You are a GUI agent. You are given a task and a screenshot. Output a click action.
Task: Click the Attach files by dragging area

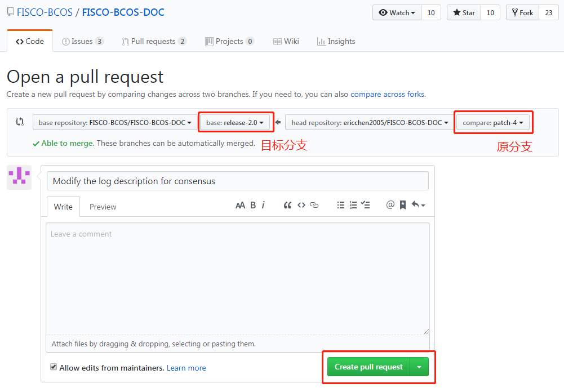coord(237,344)
